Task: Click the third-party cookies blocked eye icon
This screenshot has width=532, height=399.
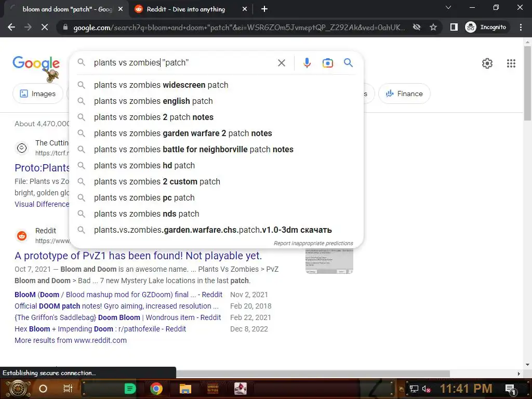Action: [416, 27]
